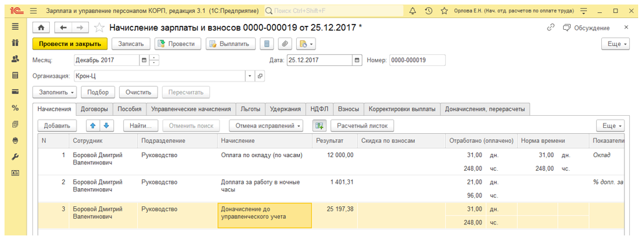This screenshot has height=249, width=644.
Task: Switch to the НДФЛ tab
Action: (320, 109)
